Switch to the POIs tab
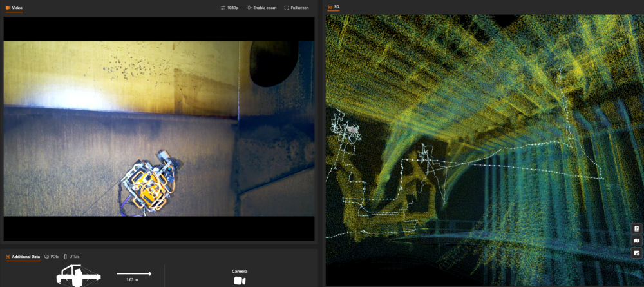The image size is (644, 287). [x=52, y=257]
